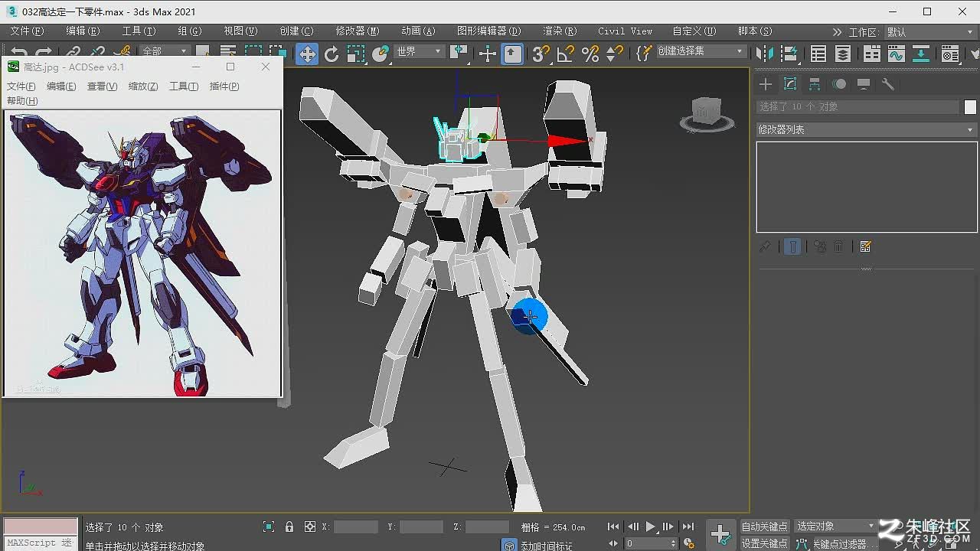Toggle the Spinner Snap button
980x551 pixels.
tap(614, 54)
